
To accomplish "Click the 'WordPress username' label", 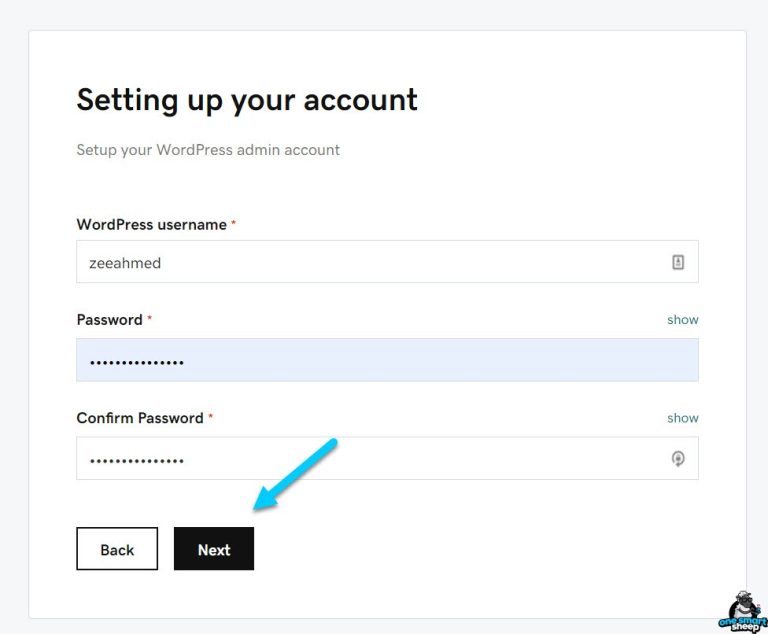I will click(152, 225).
